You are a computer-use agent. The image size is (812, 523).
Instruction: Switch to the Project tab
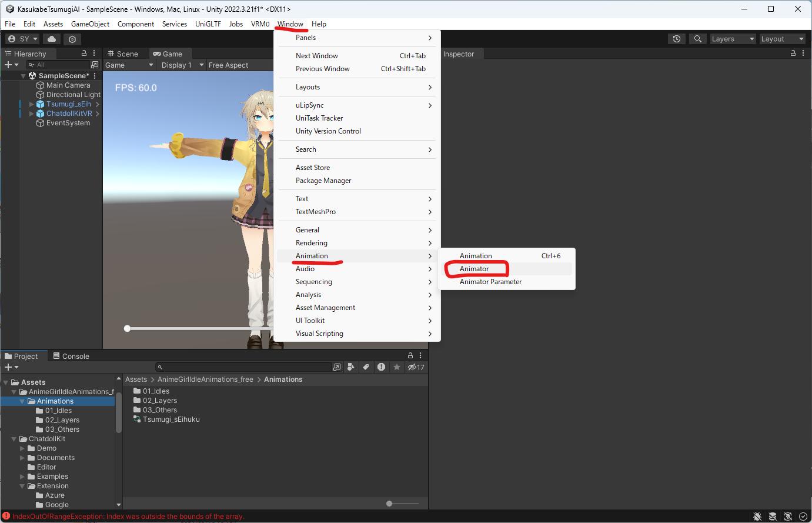(x=21, y=356)
